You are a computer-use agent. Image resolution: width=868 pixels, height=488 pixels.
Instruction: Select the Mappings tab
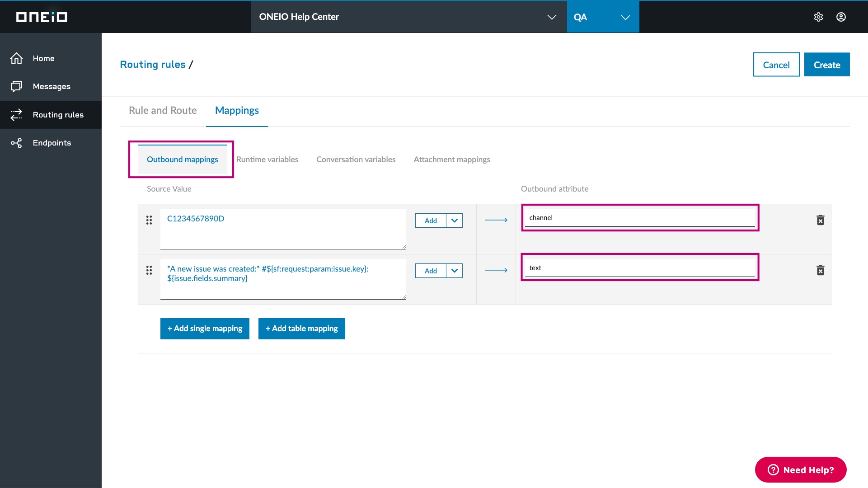[x=237, y=111]
